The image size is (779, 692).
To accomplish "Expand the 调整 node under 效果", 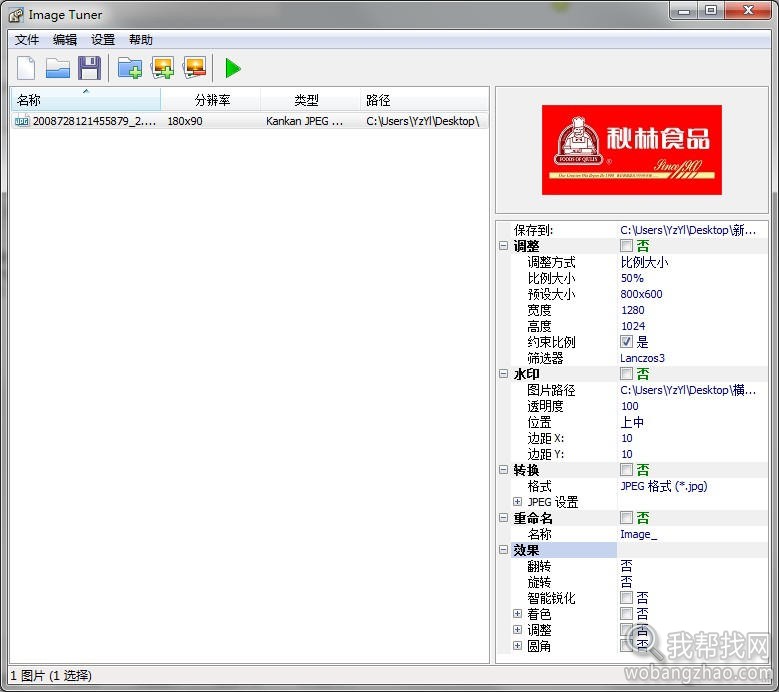I will click(517, 630).
